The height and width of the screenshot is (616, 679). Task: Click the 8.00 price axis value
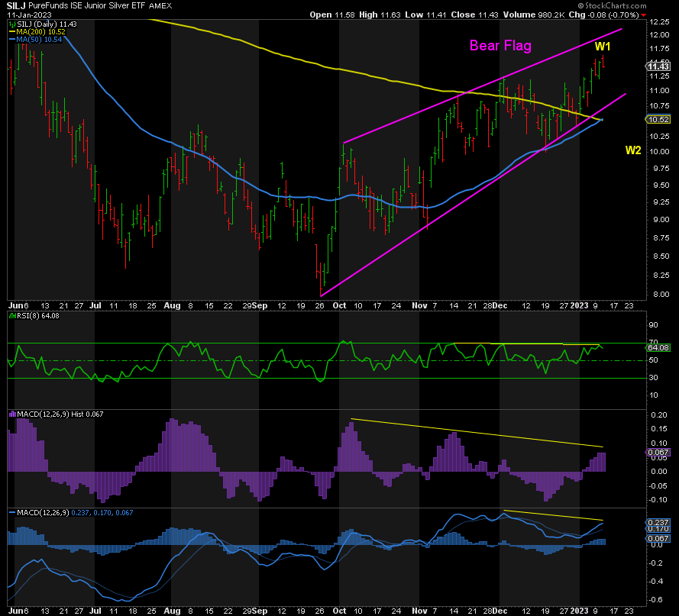coord(661,295)
